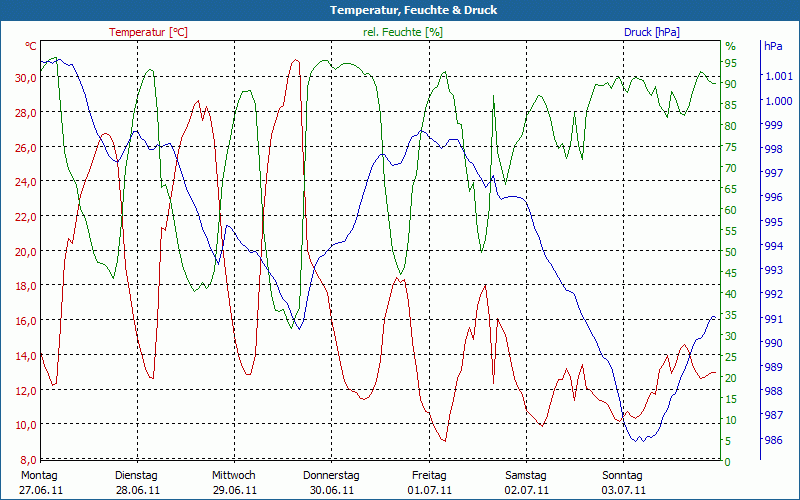Viewport: 800px width, 500px height.
Task: Click the '993' pressure axis value
Action: (x=773, y=270)
